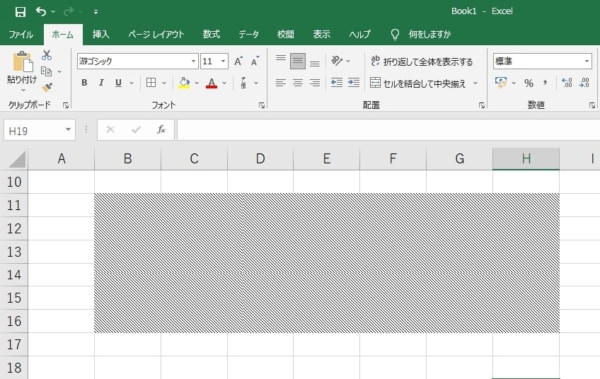This screenshot has width=600, height=379.
Task: Click the insert function fx icon
Action: coord(161,130)
